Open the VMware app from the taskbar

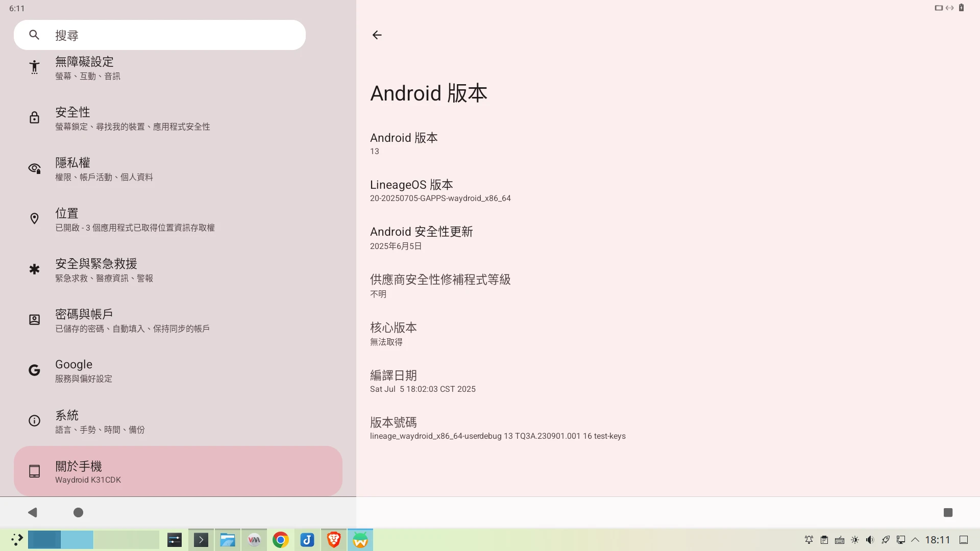[x=254, y=540]
